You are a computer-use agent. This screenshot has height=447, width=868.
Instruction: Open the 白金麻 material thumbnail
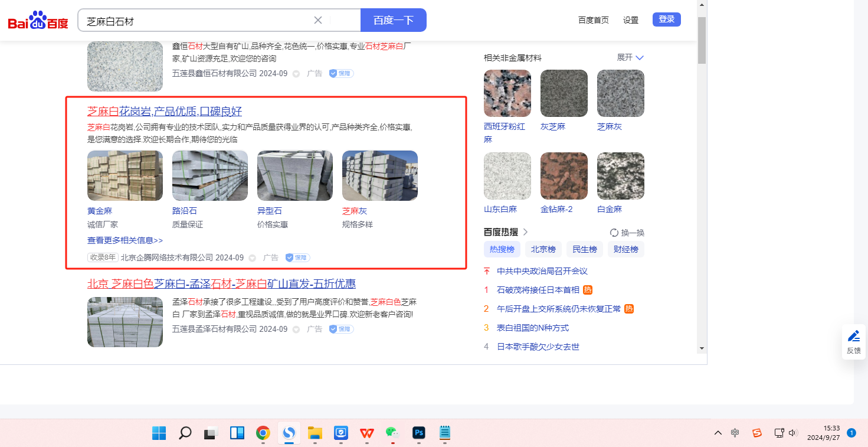tap(621, 176)
